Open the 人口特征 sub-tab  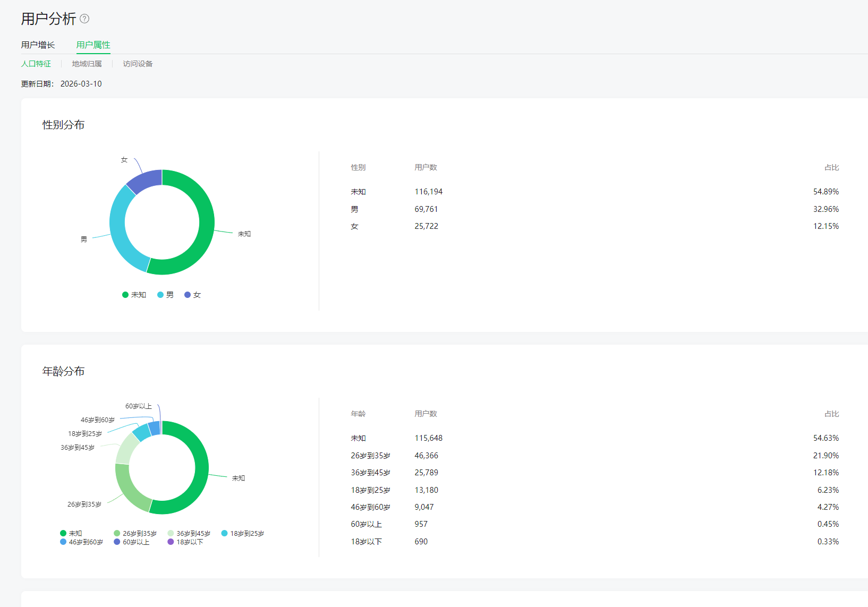coord(36,64)
